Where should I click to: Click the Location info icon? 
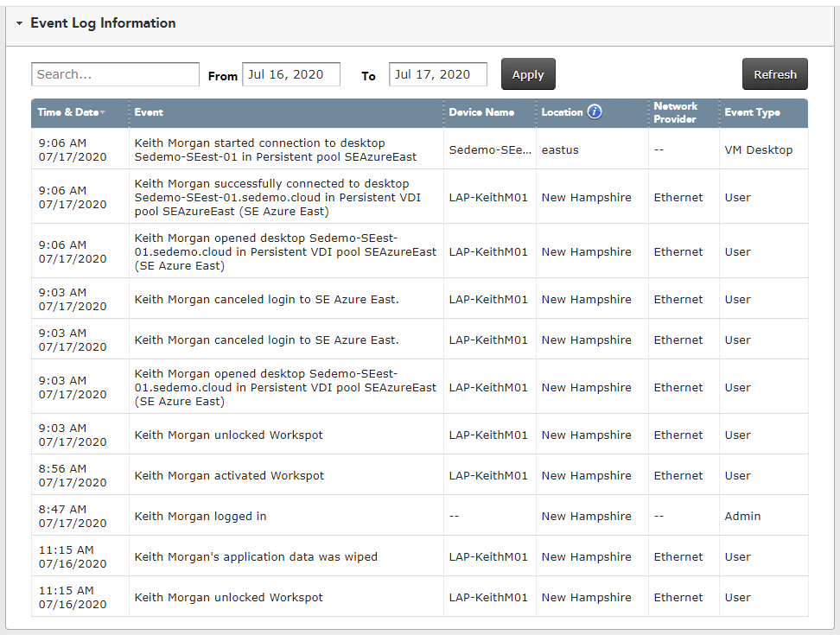click(x=594, y=112)
